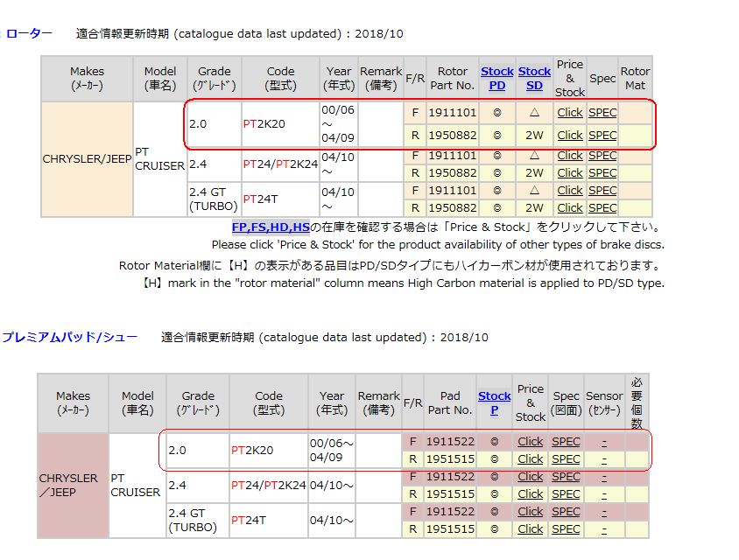Open sensor dash link for pad 2.0 front row
This screenshot has width=739, height=560.
[x=604, y=442]
